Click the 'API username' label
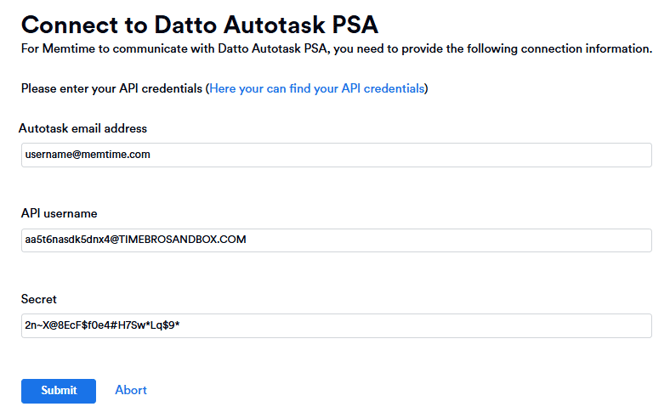670x418 pixels. point(59,213)
